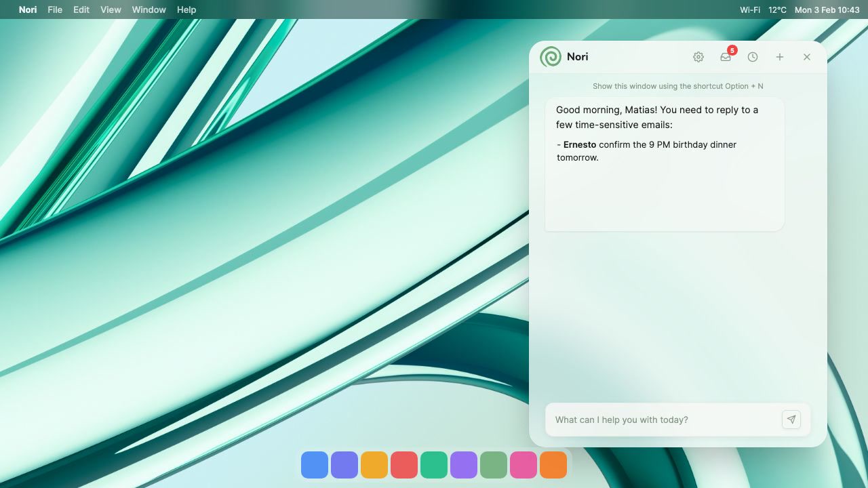Launch the teal green dock app
Image resolution: width=868 pixels, height=488 pixels.
coord(434,465)
